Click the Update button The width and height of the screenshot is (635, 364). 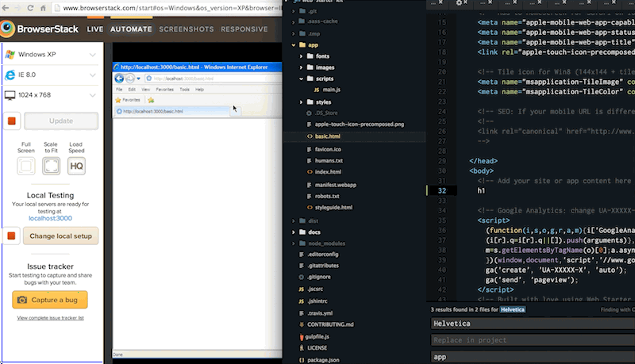coord(61,121)
